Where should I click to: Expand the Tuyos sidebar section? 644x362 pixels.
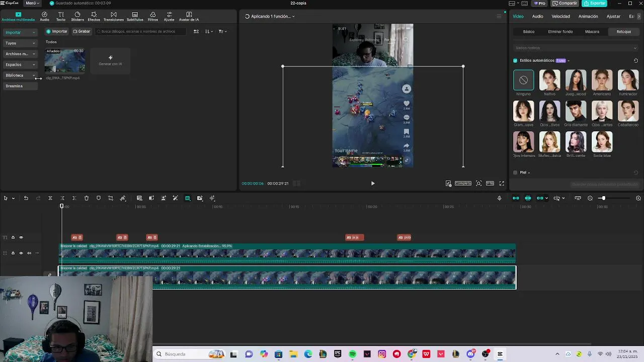pos(20,43)
